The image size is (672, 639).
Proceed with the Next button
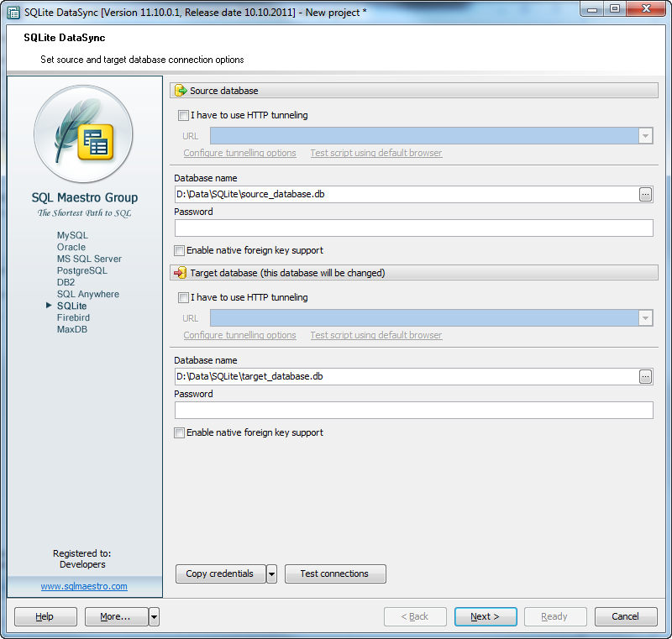(485, 617)
